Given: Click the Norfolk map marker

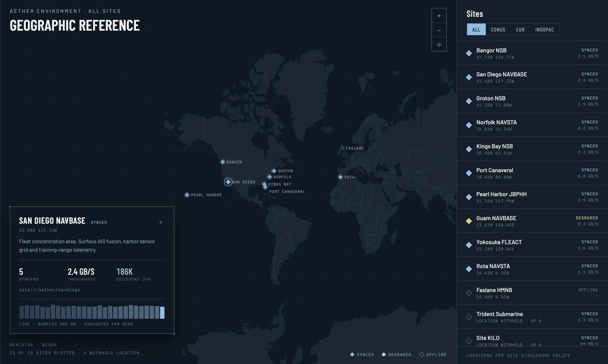Looking at the screenshot, I should tap(269, 177).
